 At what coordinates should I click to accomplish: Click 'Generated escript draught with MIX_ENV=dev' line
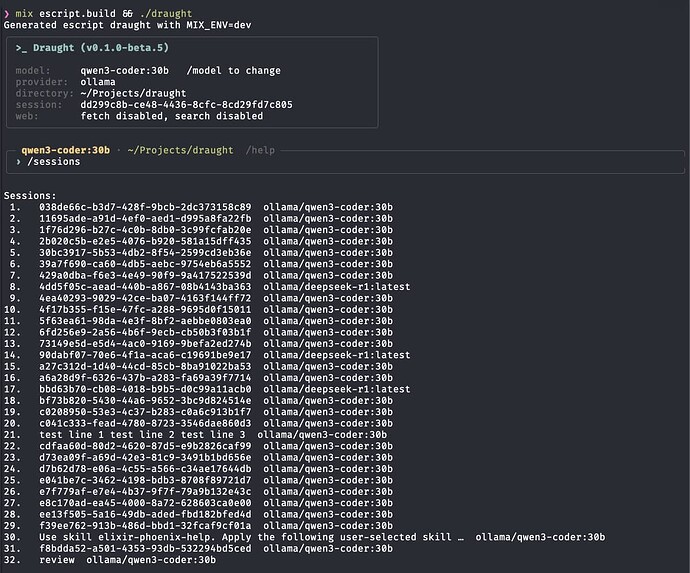tap(128, 25)
